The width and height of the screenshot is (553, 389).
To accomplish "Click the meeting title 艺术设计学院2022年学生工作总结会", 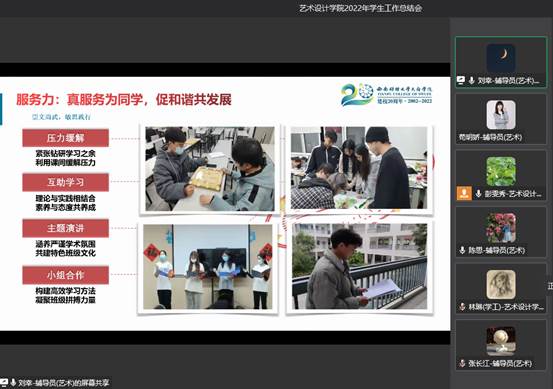I will tap(360, 8).
